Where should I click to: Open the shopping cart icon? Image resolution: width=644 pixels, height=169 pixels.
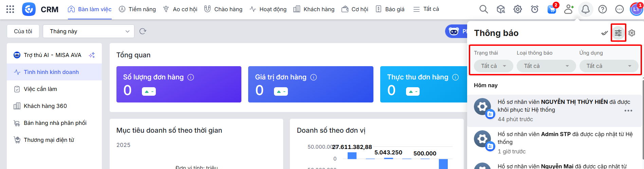click(x=552, y=9)
